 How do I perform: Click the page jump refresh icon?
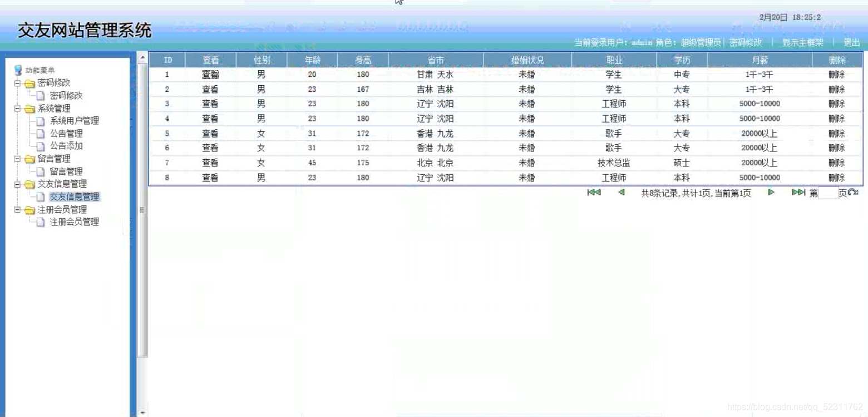point(853,193)
